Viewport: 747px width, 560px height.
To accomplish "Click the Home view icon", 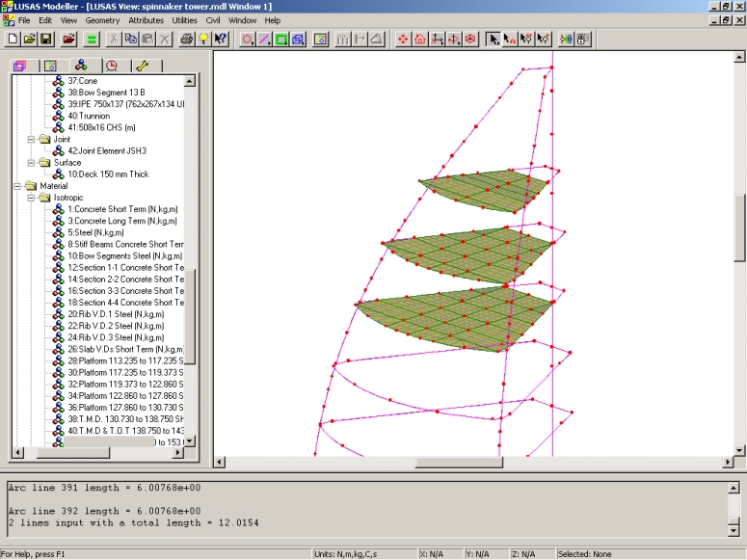I will (420, 40).
